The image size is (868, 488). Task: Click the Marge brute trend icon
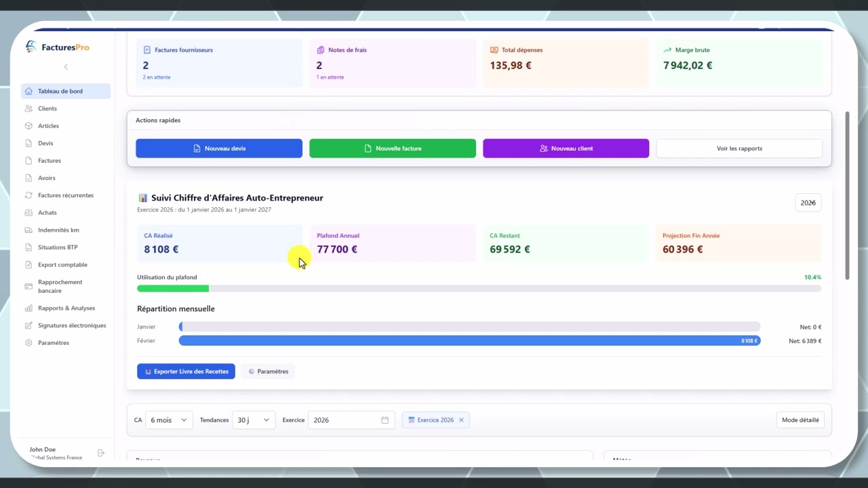tap(667, 50)
